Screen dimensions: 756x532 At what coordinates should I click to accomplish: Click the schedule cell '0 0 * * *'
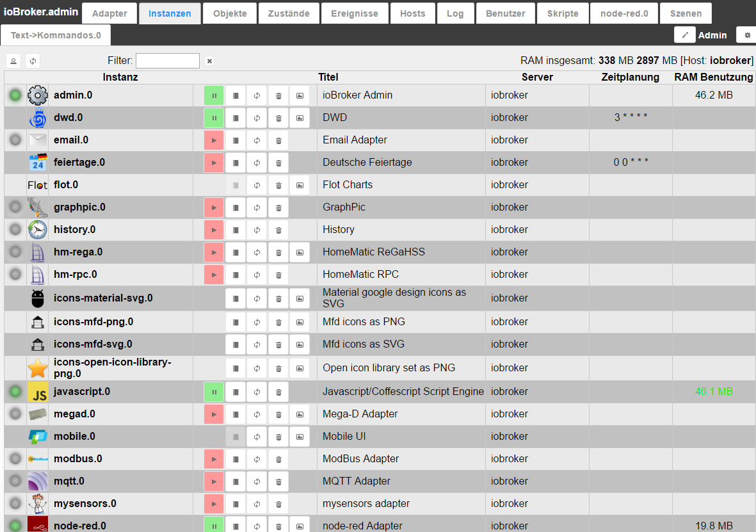631,162
